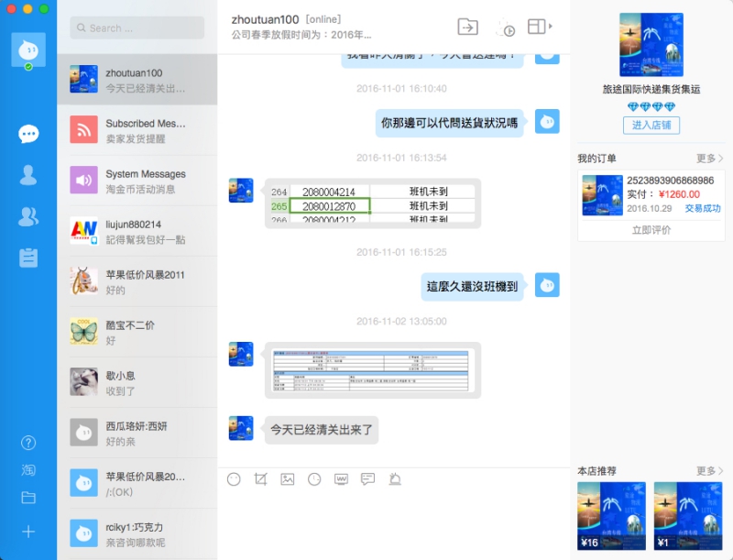
Task: Open the single contact icon in sidebar
Action: (x=28, y=175)
